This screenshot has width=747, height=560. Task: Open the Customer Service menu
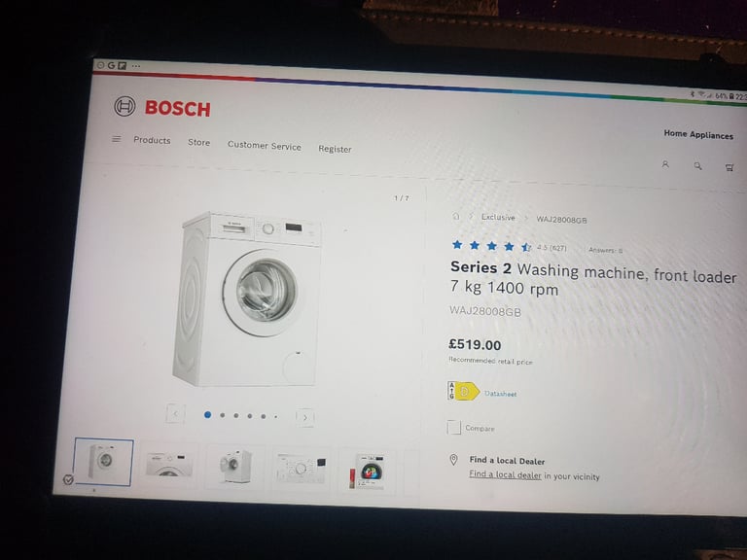pos(265,146)
